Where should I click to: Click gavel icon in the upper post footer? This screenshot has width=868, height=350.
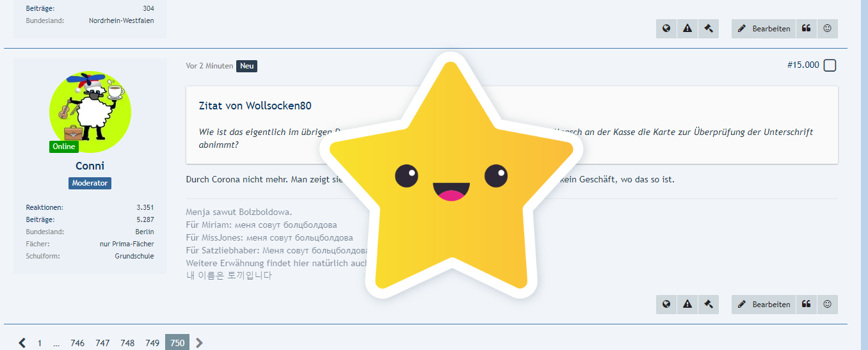click(x=709, y=28)
